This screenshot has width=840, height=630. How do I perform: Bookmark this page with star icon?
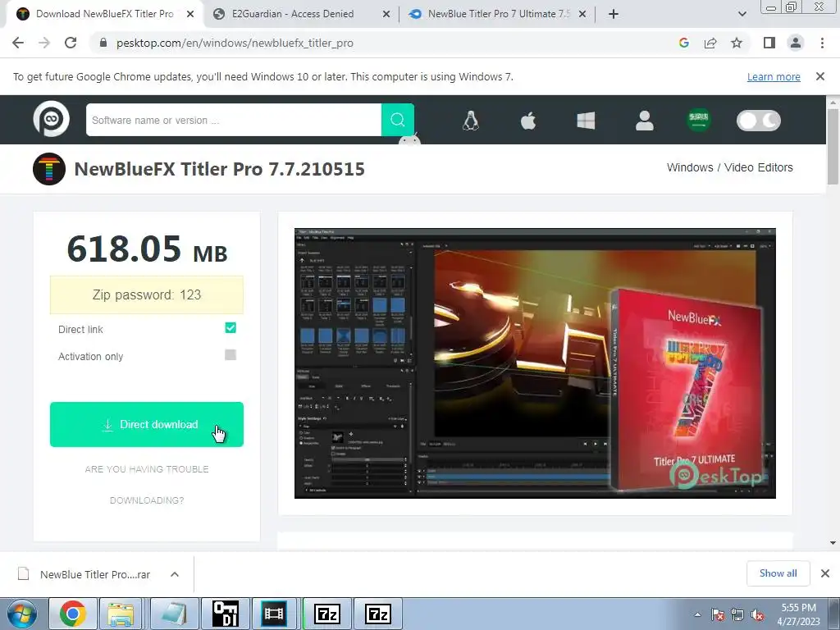pos(737,43)
